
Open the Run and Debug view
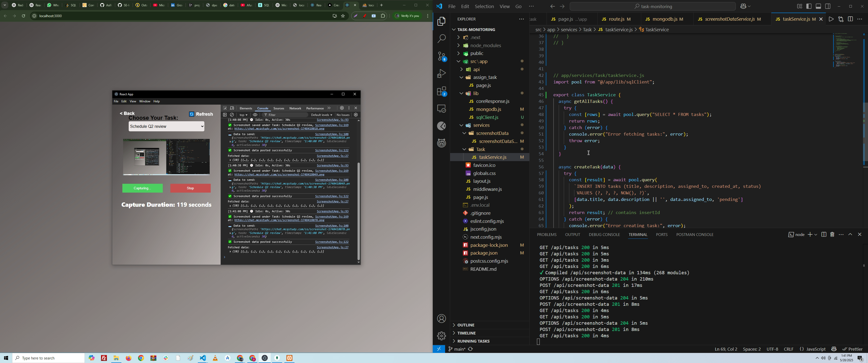pos(441,74)
